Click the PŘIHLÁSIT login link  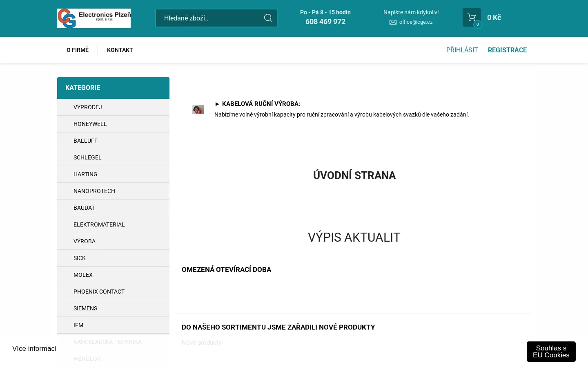[x=462, y=50]
